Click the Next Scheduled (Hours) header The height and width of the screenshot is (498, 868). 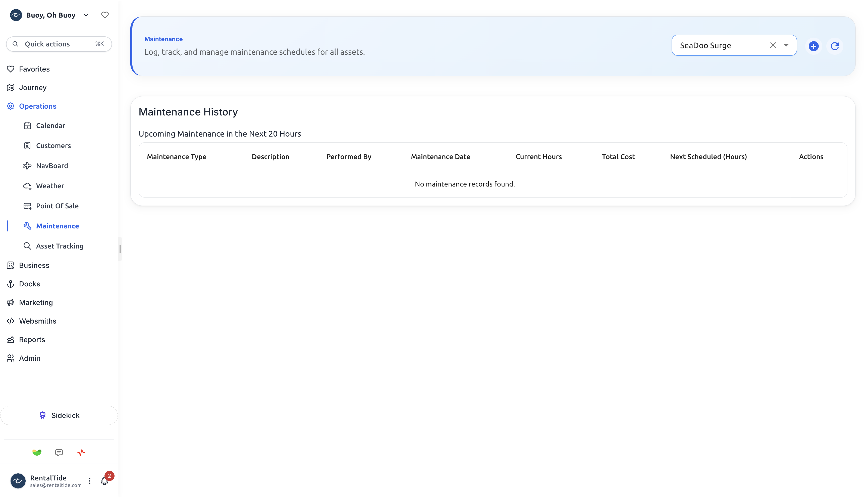(708, 157)
